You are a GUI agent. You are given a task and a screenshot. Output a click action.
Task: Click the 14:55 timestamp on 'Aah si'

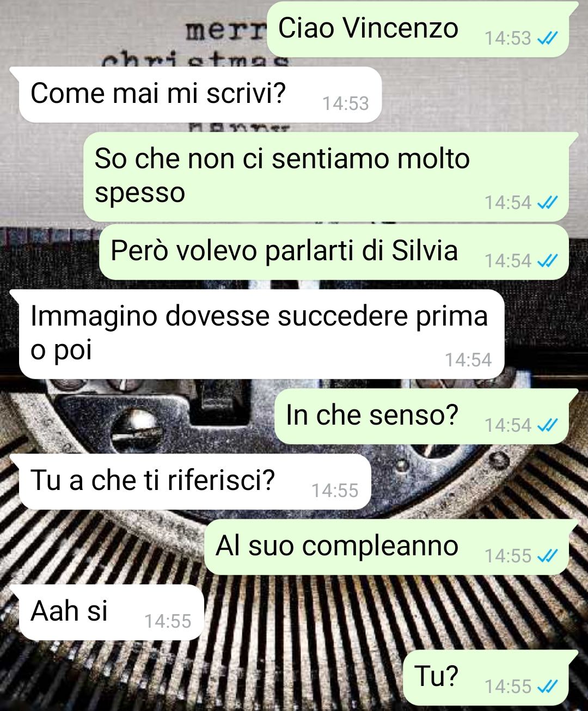point(168,621)
